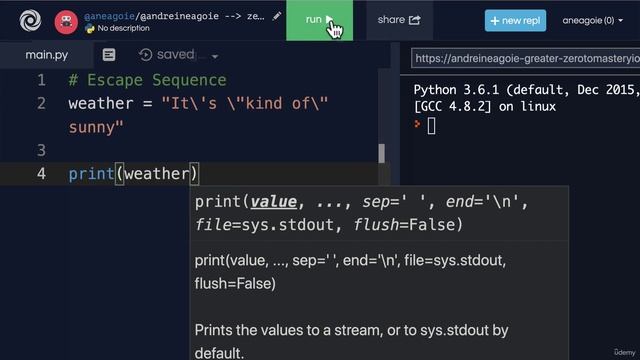Place cursor on '# Escape Sequence' comment
Screen dimensions: 640x360
[147, 80]
